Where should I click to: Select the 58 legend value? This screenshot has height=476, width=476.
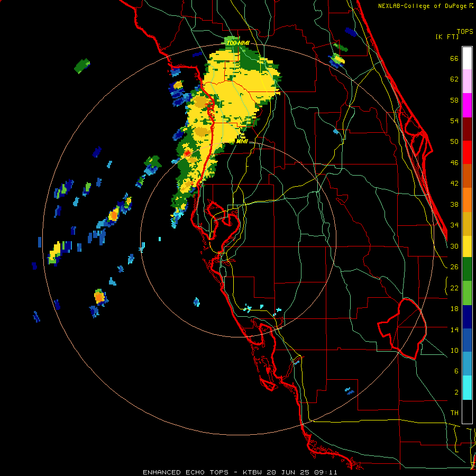click(454, 100)
